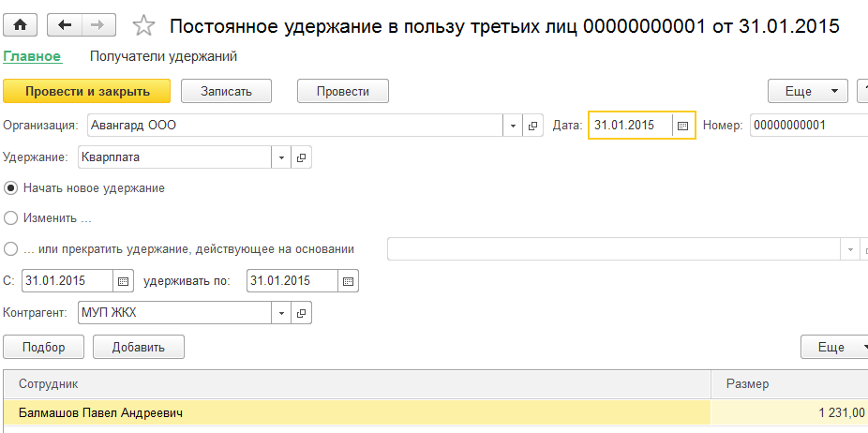The width and height of the screenshot is (868, 433).
Task: Open Организация record with open-form icon
Action: point(533,126)
